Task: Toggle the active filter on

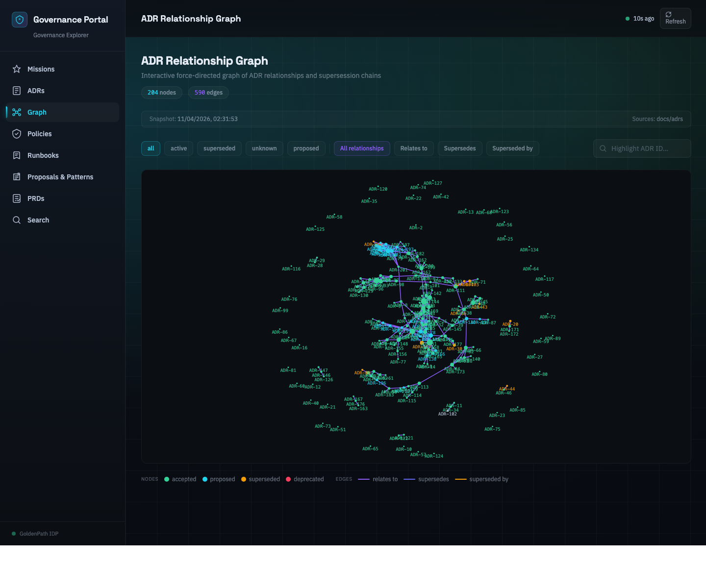Action: pos(178,148)
